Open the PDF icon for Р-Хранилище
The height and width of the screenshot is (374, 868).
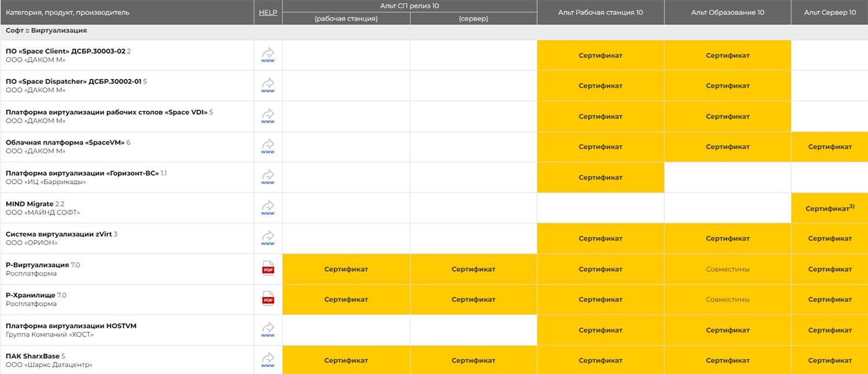(x=268, y=299)
